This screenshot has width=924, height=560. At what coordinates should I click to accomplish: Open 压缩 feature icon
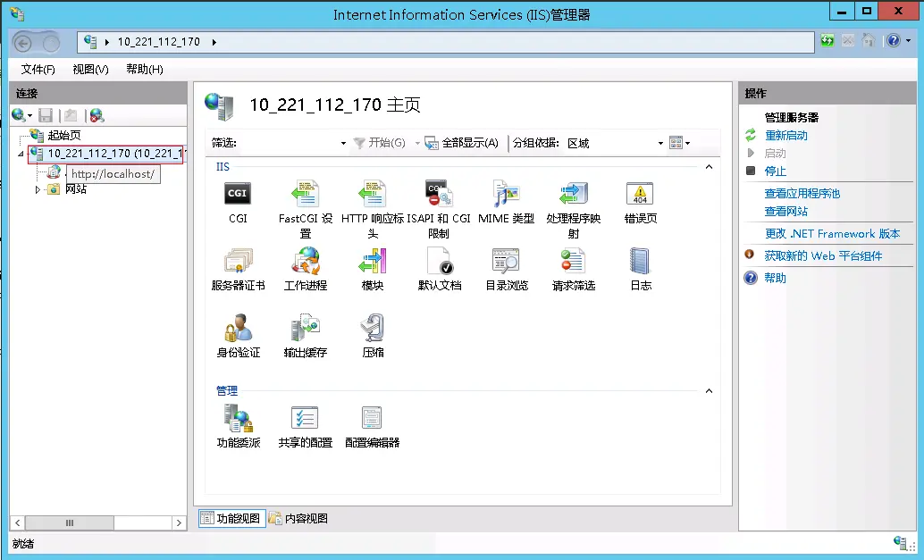click(x=373, y=336)
